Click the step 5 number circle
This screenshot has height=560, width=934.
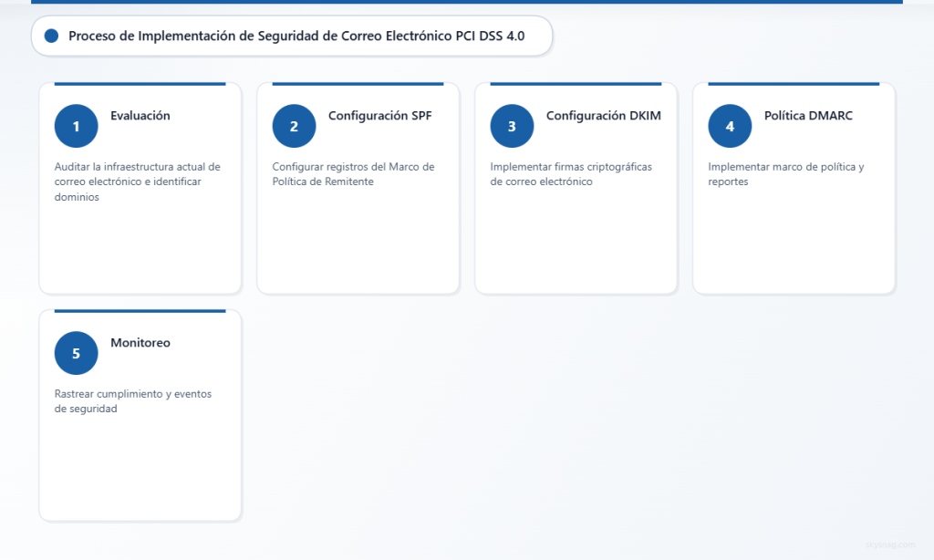[x=77, y=353]
